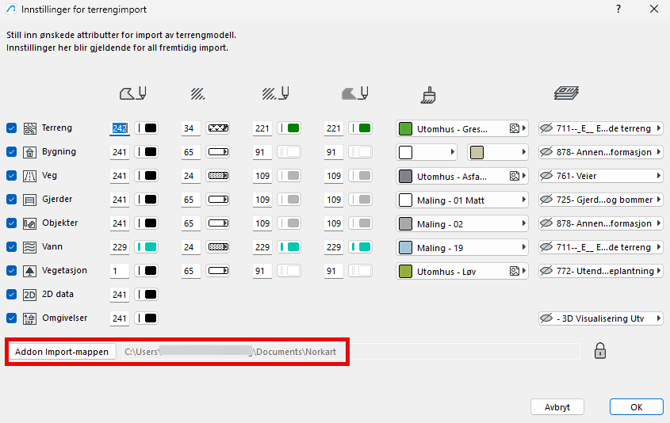Uncheck the Gjerder checkbox

11,200
